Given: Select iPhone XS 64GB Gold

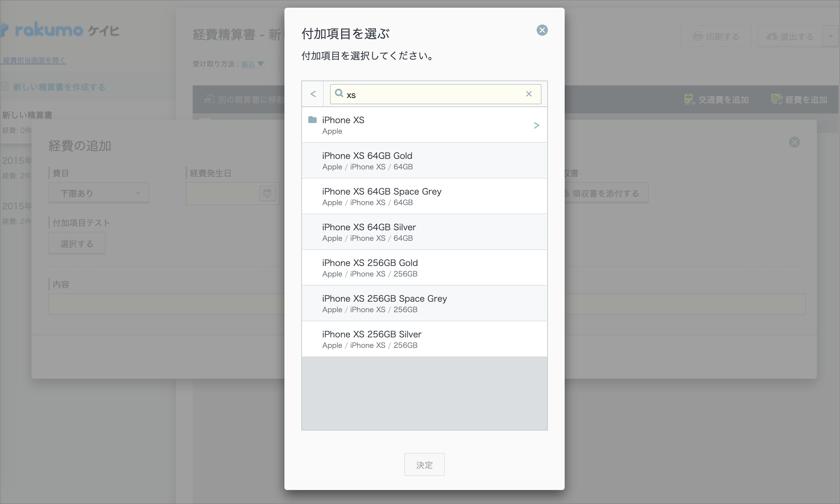Looking at the screenshot, I should point(424,161).
